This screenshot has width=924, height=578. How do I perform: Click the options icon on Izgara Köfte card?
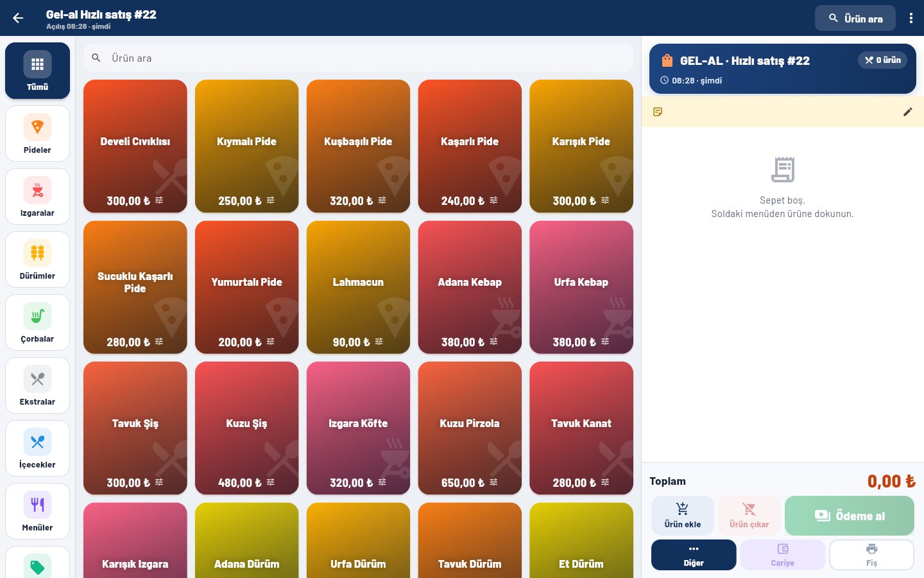(382, 482)
